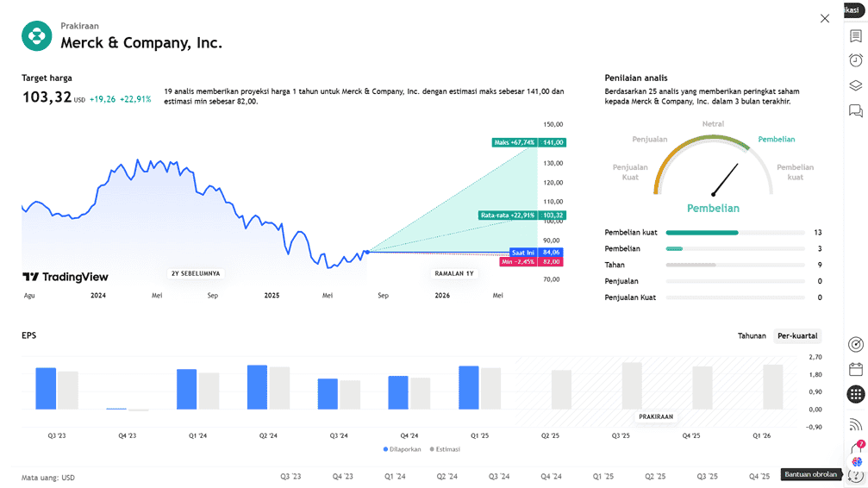Viewport: 868px width, 488px height.
Task: Click the dark grid apps icon
Action: (x=856, y=394)
